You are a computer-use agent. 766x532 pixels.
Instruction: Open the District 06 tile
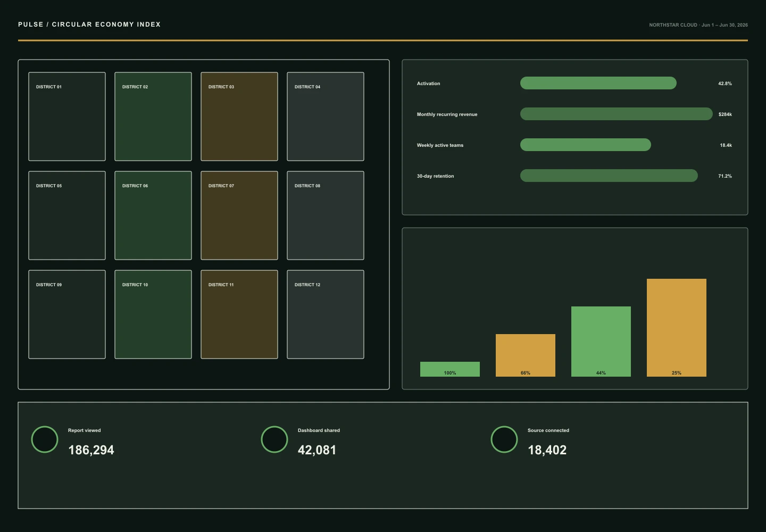click(x=153, y=215)
